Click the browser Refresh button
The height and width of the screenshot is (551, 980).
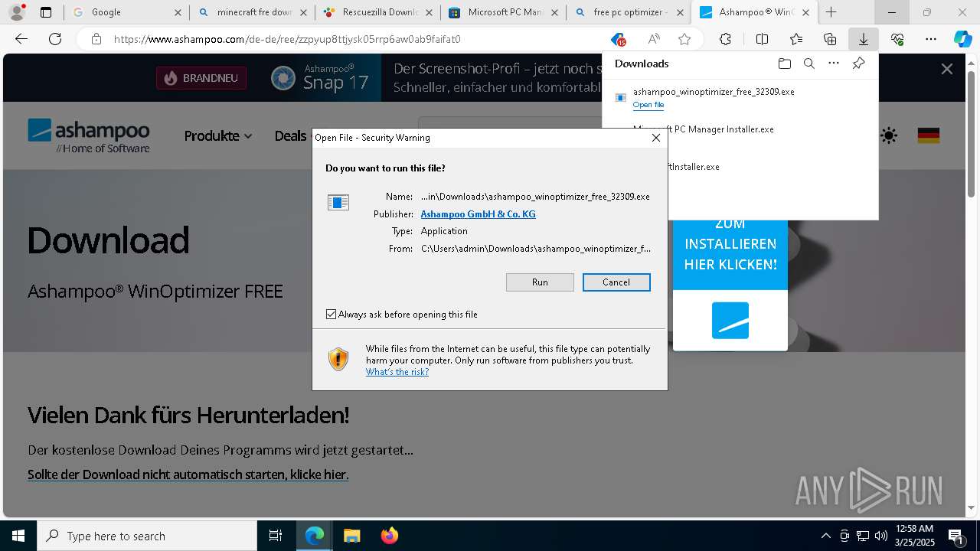(55, 39)
